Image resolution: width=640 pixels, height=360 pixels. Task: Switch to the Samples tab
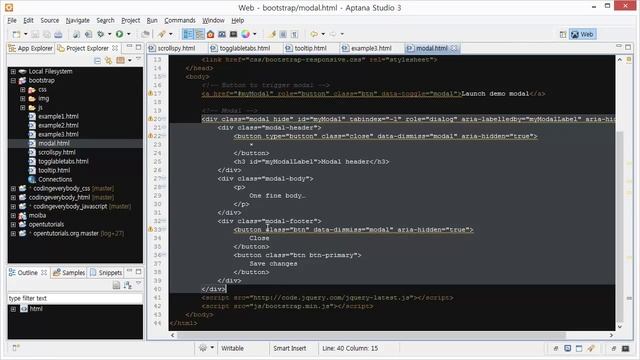[69, 273]
